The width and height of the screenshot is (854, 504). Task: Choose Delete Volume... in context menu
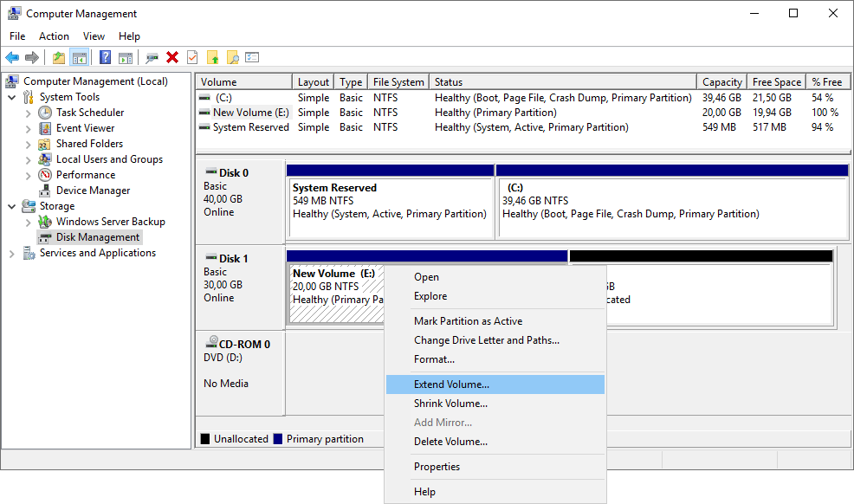[x=495, y=442]
